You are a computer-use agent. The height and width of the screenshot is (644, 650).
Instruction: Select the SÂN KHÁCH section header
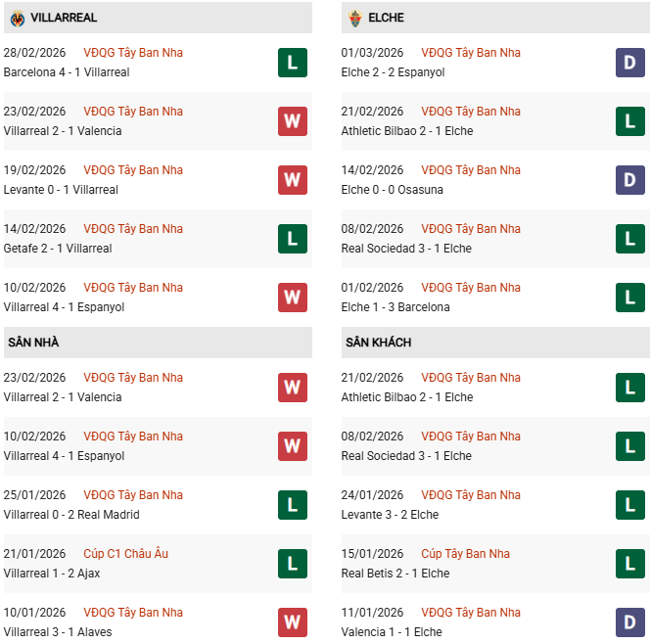[x=378, y=343]
